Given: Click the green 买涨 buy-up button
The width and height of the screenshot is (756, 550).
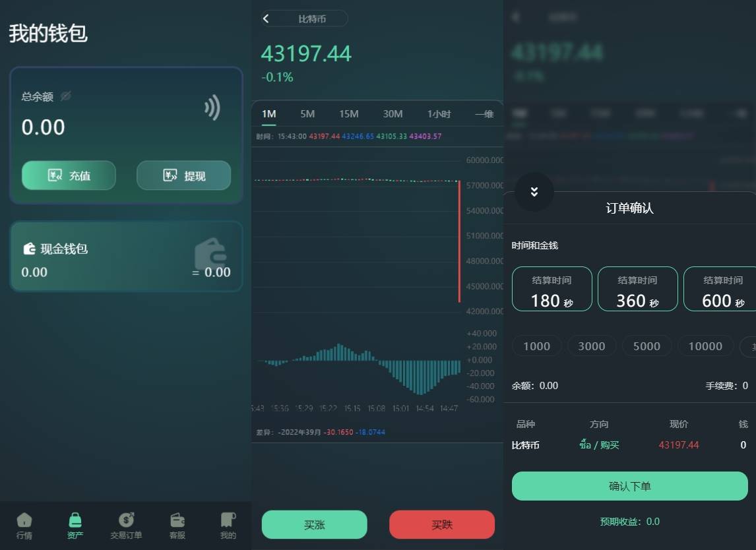Looking at the screenshot, I should (x=314, y=525).
